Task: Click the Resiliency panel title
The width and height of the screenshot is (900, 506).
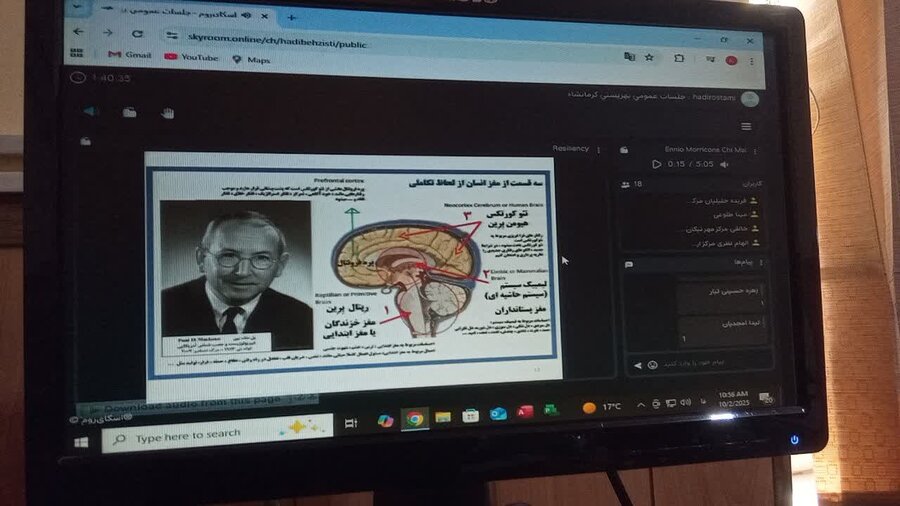Action: (571, 148)
